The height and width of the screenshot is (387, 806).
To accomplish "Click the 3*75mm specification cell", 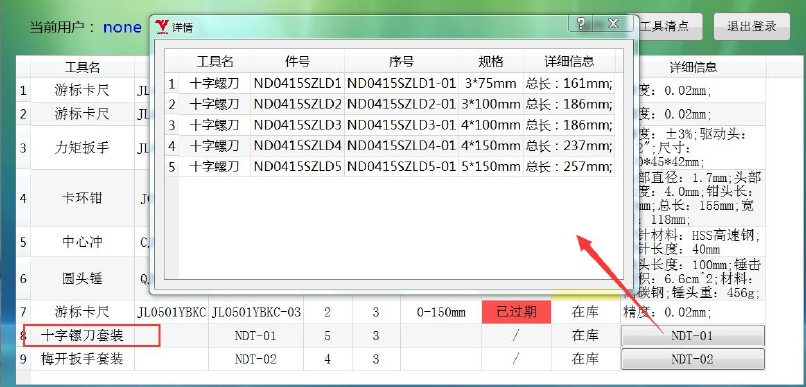I will (x=491, y=83).
